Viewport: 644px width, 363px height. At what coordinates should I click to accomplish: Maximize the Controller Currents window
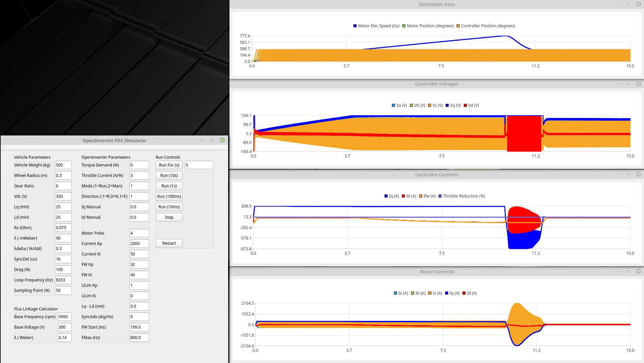[x=628, y=174]
